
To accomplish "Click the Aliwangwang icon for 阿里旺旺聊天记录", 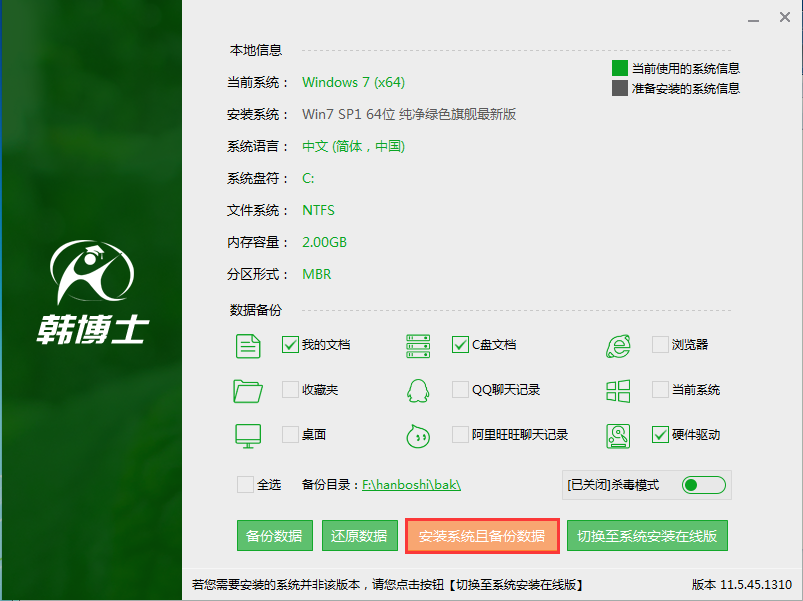I will 417,435.
